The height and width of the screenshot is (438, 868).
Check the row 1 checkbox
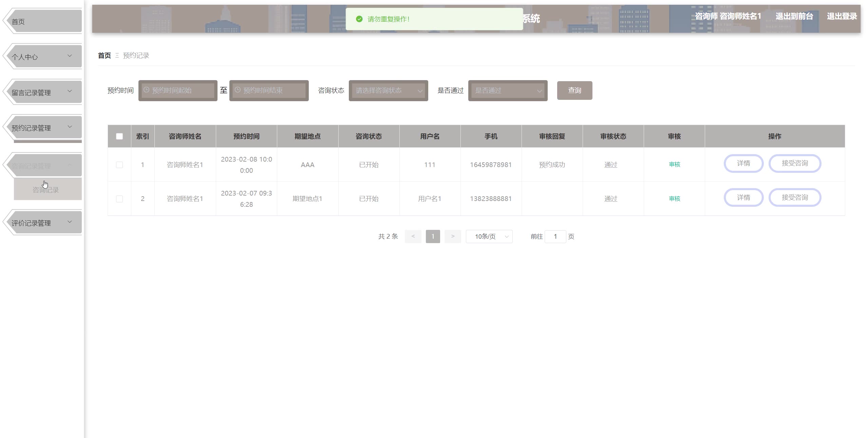coord(119,165)
